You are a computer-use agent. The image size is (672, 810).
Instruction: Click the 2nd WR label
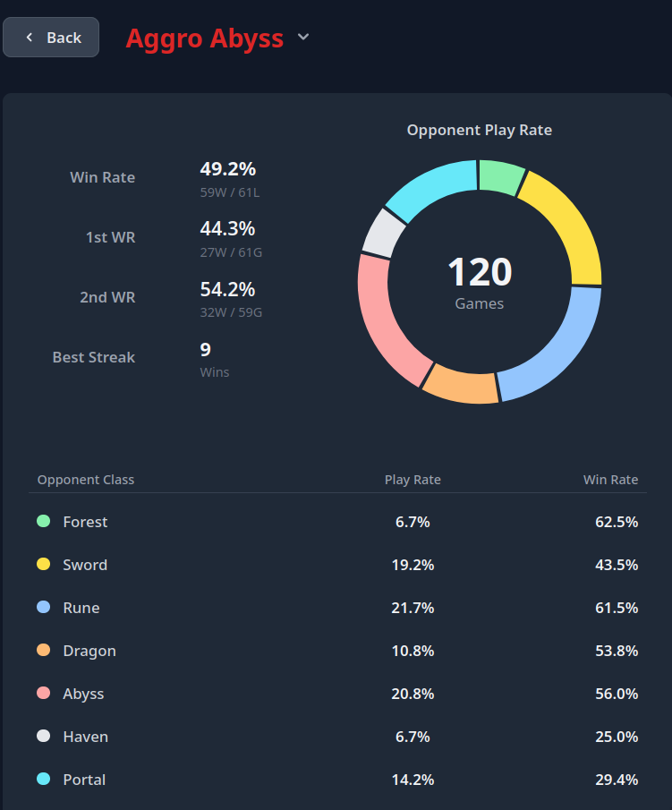point(107,297)
